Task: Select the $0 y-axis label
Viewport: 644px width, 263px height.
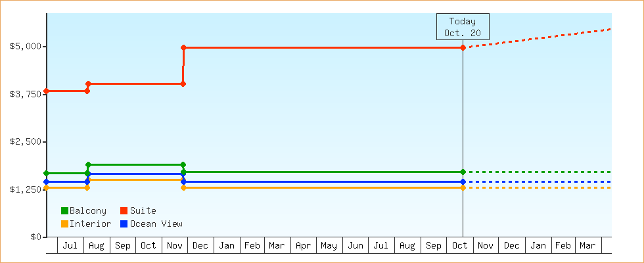Action: click(34, 237)
